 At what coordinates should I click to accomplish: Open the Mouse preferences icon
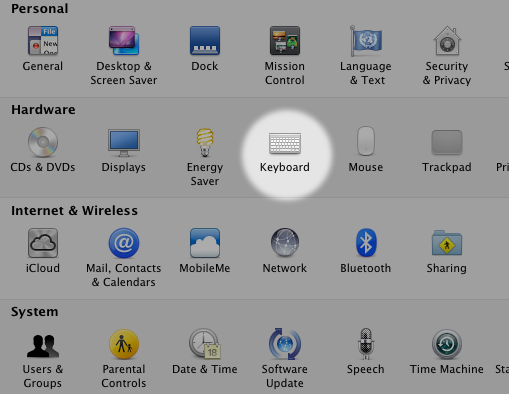(366, 141)
